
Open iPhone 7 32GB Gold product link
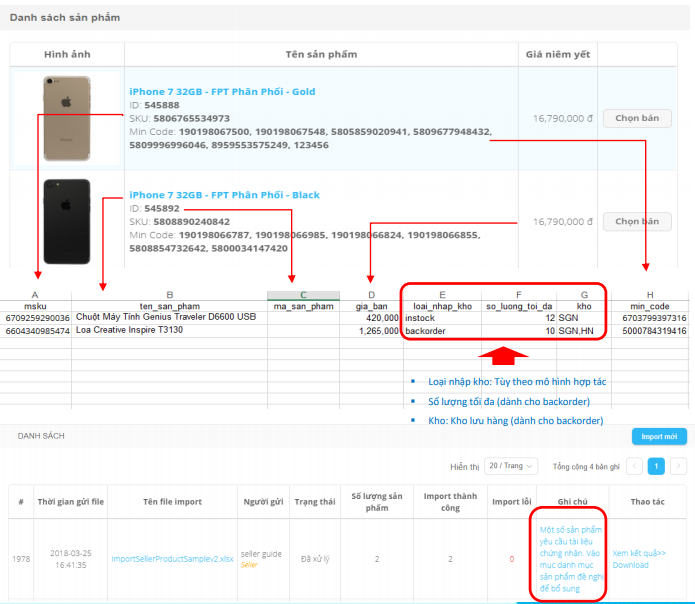221,92
